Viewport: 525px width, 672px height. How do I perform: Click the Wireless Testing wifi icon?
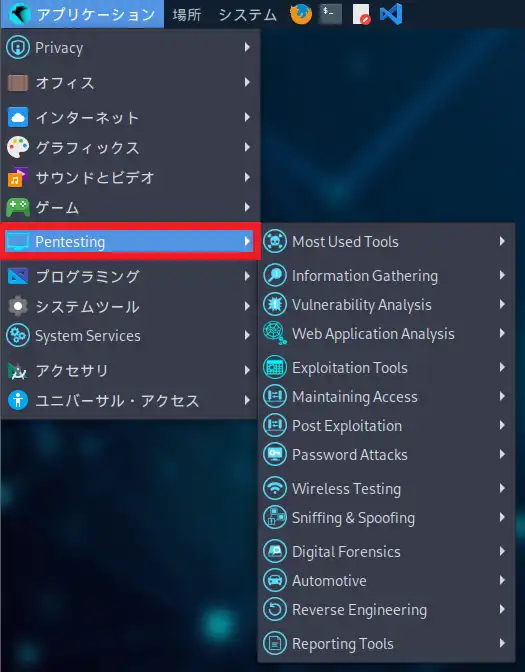pyautogui.click(x=275, y=488)
